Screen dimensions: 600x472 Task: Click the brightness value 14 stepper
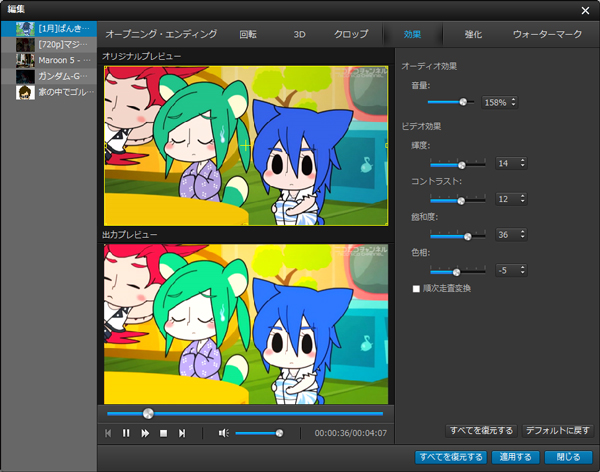click(x=523, y=163)
